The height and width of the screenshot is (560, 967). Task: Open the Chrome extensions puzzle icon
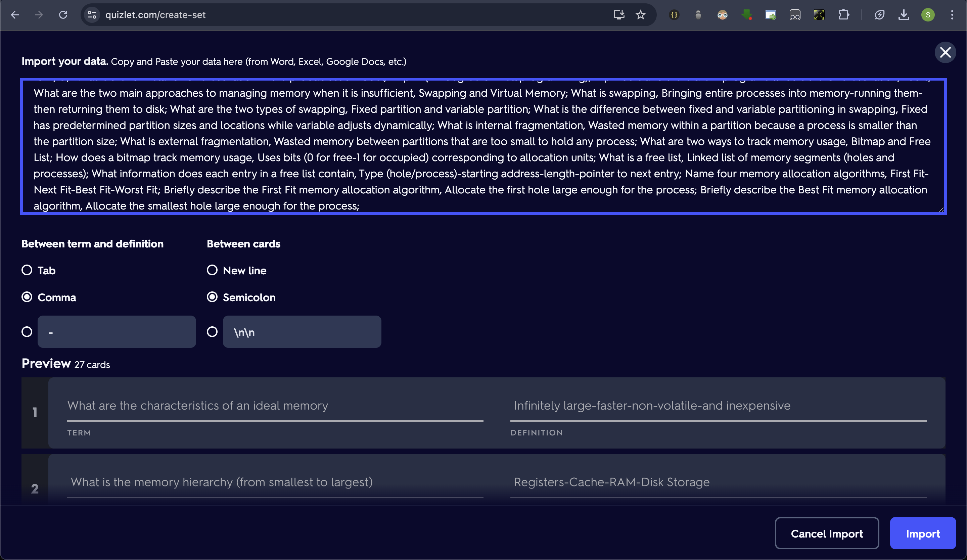pyautogui.click(x=843, y=15)
